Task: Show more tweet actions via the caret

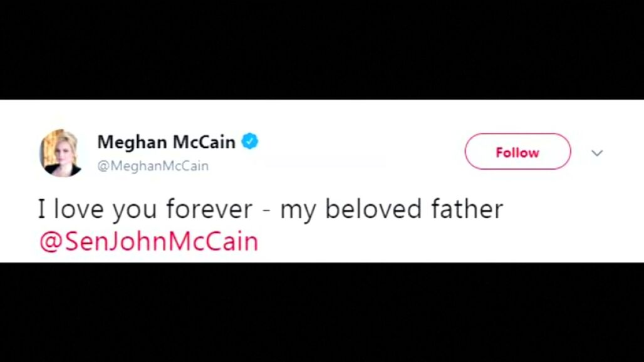Action: pyautogui.click(x=597, y=153)
